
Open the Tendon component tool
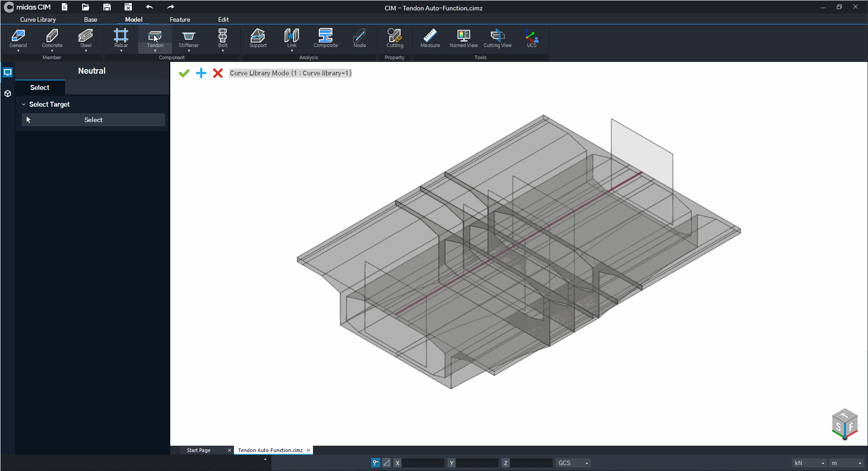pos(155,38)
